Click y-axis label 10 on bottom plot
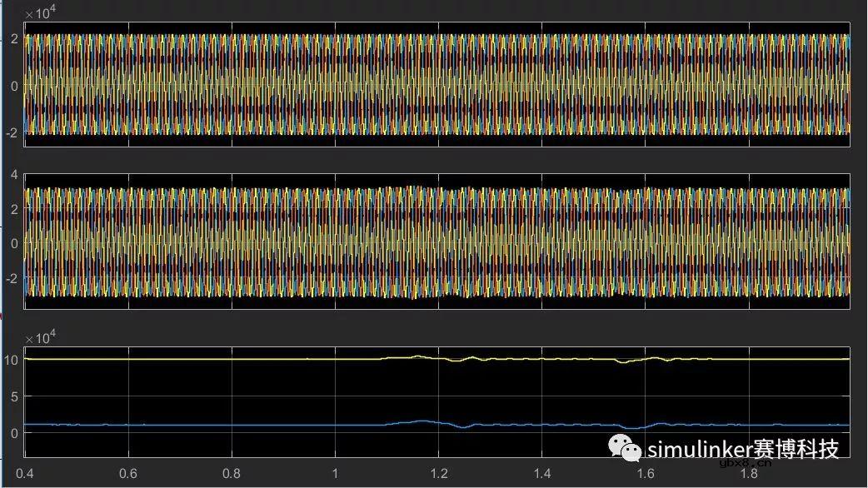 click(x=12, y=360)
